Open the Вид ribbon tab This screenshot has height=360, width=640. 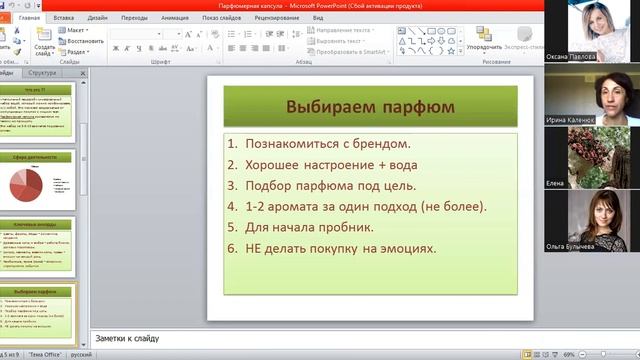click(318, 18)
